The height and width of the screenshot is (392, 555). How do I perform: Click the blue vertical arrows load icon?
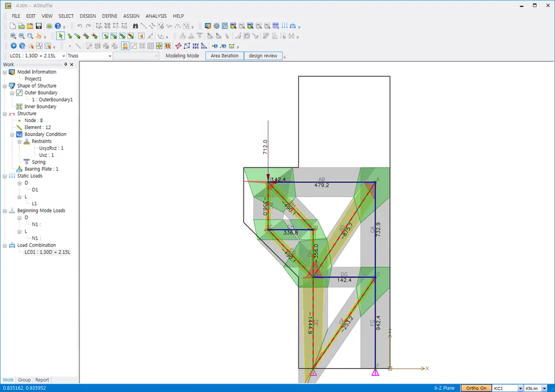point(284,26)
